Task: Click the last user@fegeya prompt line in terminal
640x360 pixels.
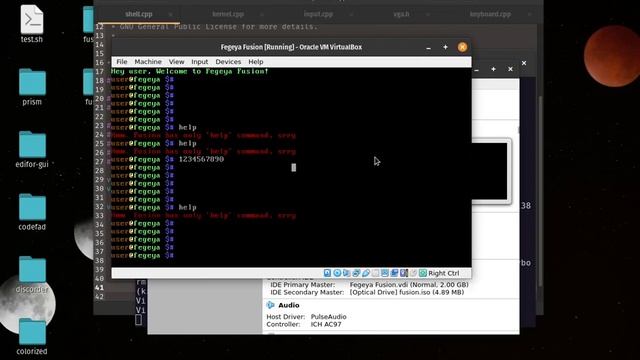Action: click(x=142, y=256)
